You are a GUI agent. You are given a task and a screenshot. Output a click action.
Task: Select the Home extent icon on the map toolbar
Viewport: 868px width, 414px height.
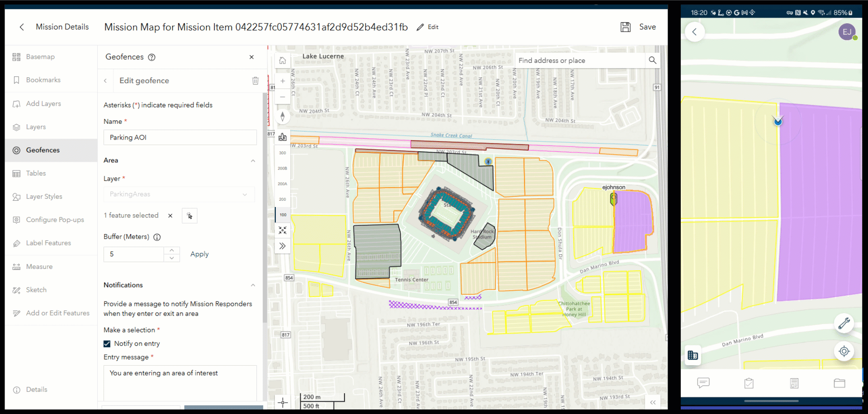(283, 60)
